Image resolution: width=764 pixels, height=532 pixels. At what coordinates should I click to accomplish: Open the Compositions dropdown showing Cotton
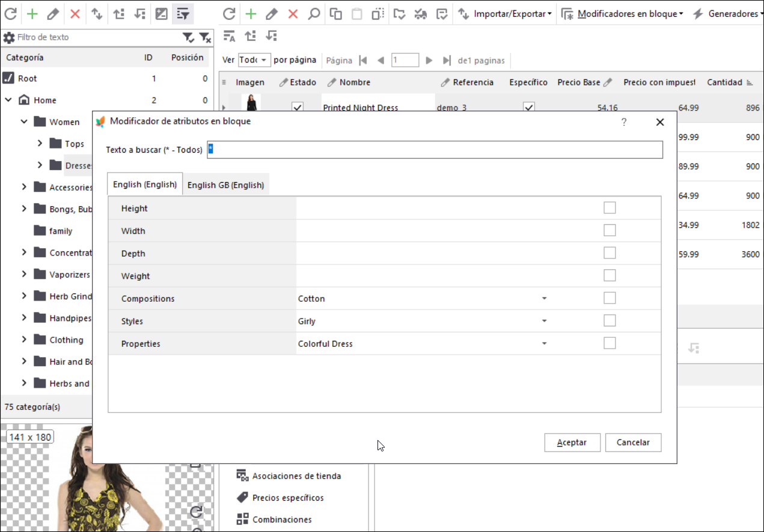(x=544, y=298)
